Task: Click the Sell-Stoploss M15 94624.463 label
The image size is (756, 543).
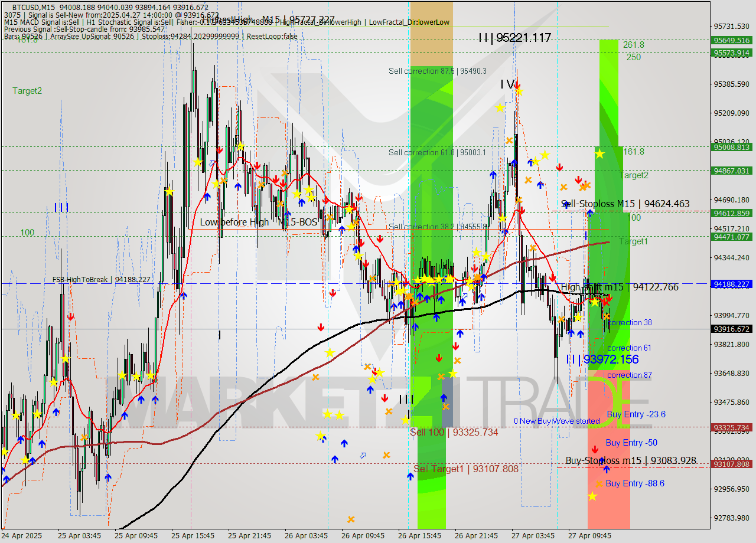Action: click(x=626, y=204)
